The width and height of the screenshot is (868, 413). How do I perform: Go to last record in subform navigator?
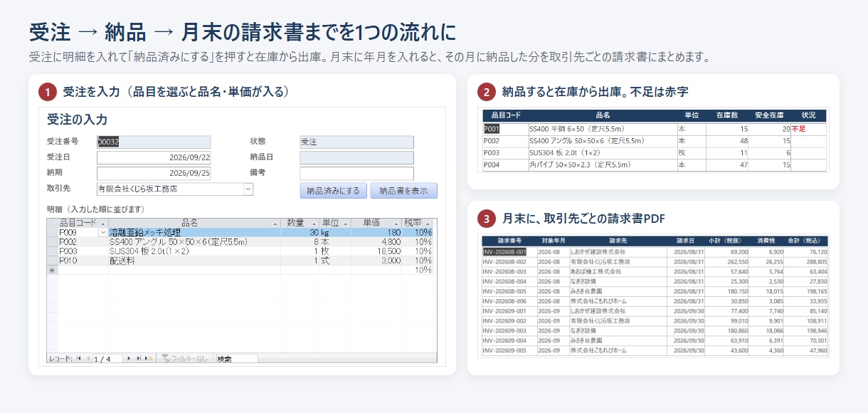(x=139, y=359)
